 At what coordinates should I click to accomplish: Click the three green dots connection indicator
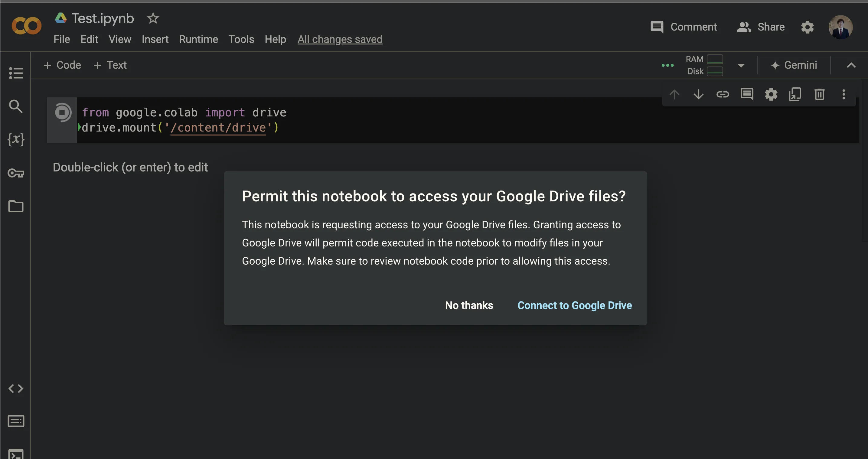tap(667, 65)
